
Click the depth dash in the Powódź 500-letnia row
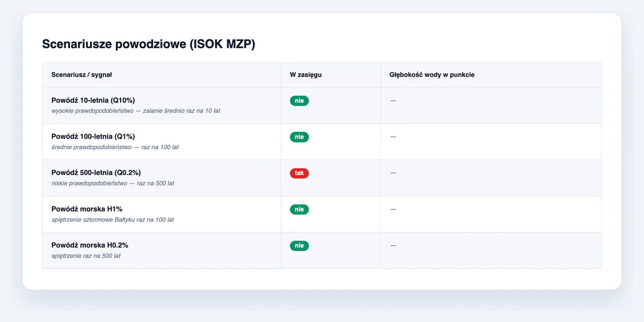(393, 172)
